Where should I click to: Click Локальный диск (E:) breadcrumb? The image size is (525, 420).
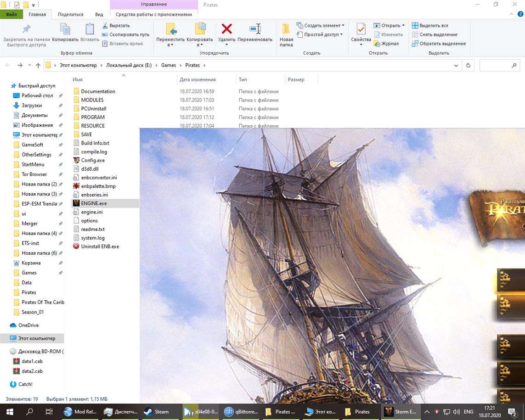coord(129,65)
